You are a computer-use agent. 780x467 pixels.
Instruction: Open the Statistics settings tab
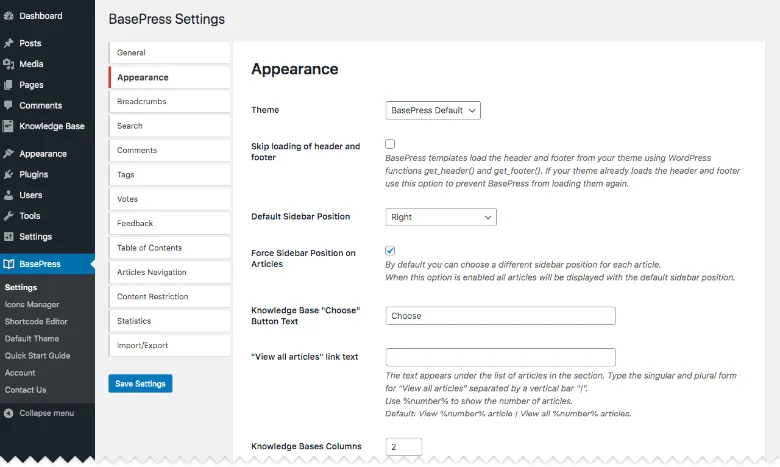[x=169, y=321]
